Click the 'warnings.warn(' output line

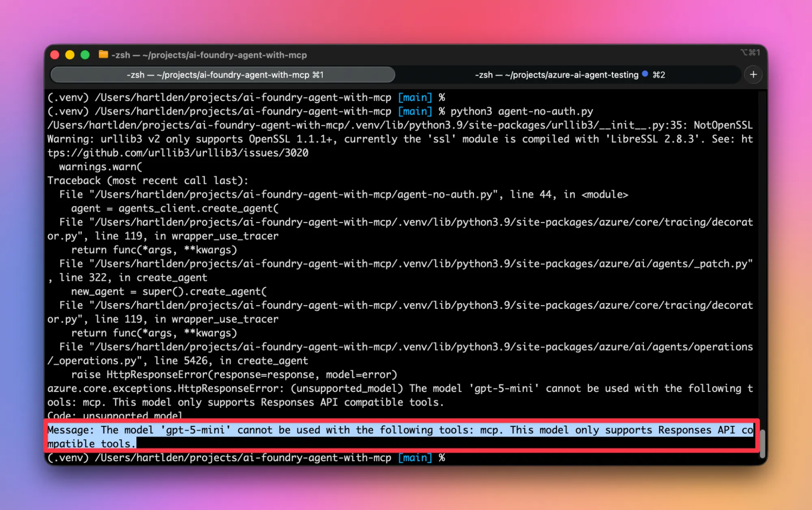(x=100, y=167)
